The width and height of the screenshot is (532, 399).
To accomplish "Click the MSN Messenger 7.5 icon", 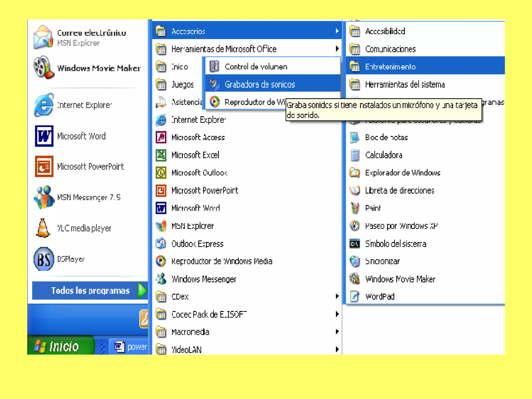I will pos(44,197).
